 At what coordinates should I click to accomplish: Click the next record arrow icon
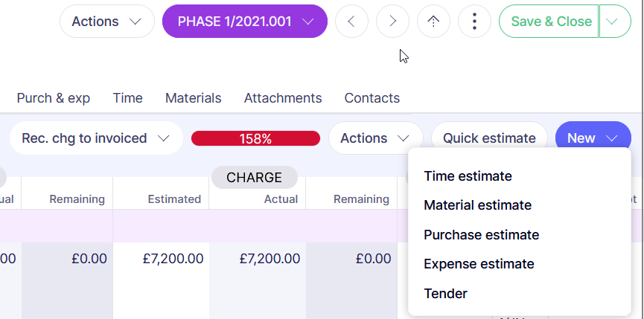(392, 22)
